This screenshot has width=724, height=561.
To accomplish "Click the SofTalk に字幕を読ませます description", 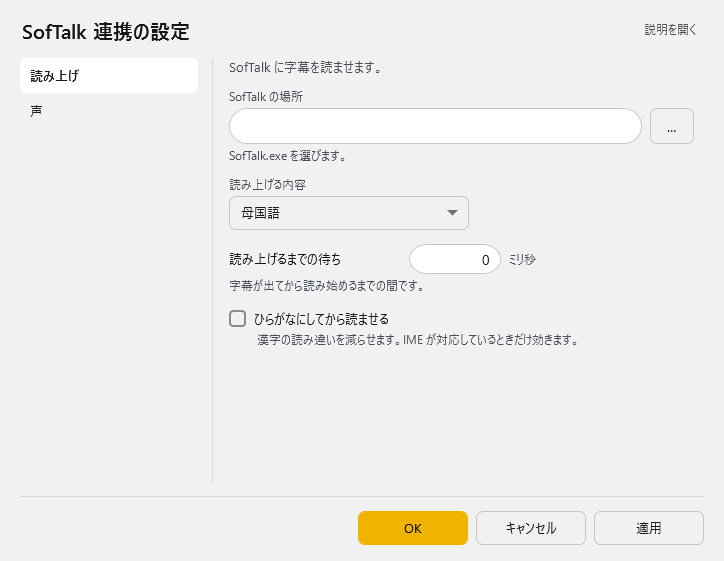I will point(305,67).
